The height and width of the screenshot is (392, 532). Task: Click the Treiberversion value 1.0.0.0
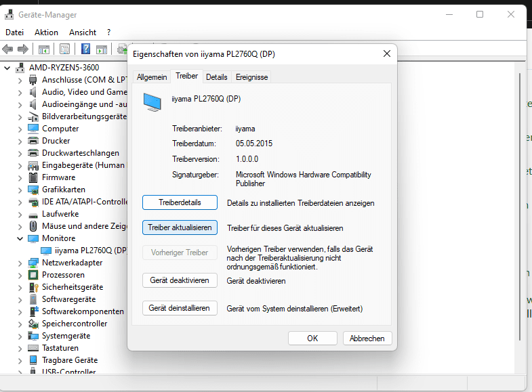pyautogui.click(x=247, y=159)
